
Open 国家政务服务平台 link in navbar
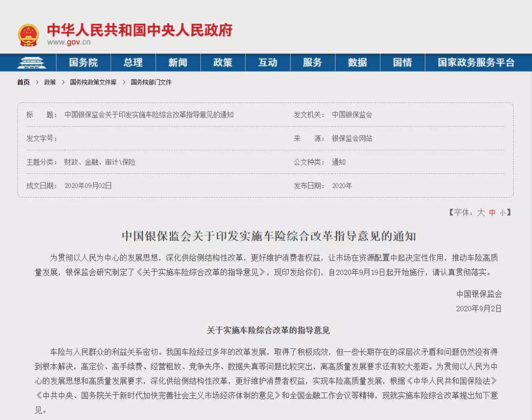click(476, 63)
